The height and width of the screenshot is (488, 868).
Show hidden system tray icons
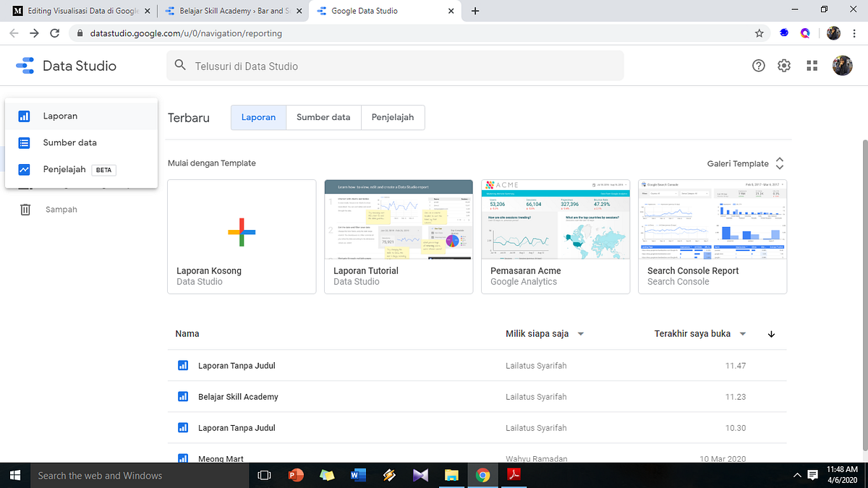pos(798,475)
